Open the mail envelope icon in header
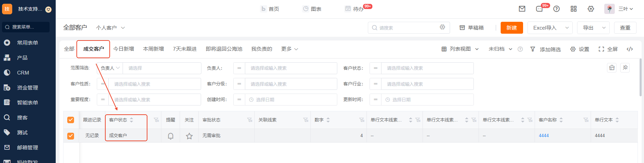 pos(522,9)
